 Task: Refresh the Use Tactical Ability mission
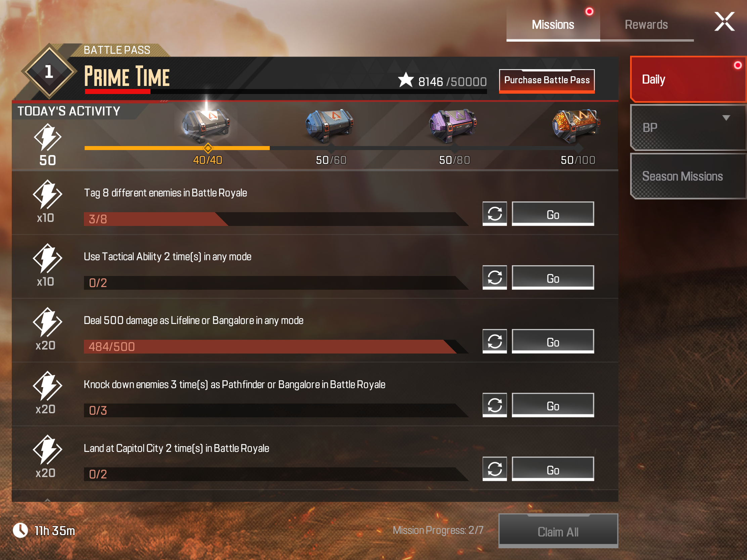(494, 277)
